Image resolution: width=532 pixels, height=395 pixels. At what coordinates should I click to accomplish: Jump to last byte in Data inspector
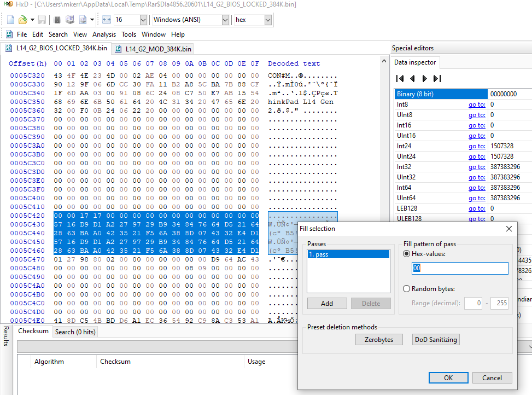click(x=437, y=78)
